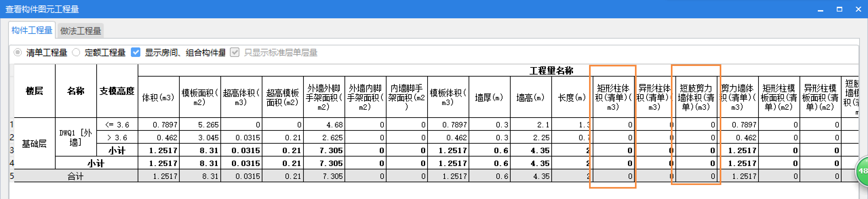Click the 墙厚(m) column header
Viewport: 868px width, 199px height.
pyautogui.click(x=489, y=97)
